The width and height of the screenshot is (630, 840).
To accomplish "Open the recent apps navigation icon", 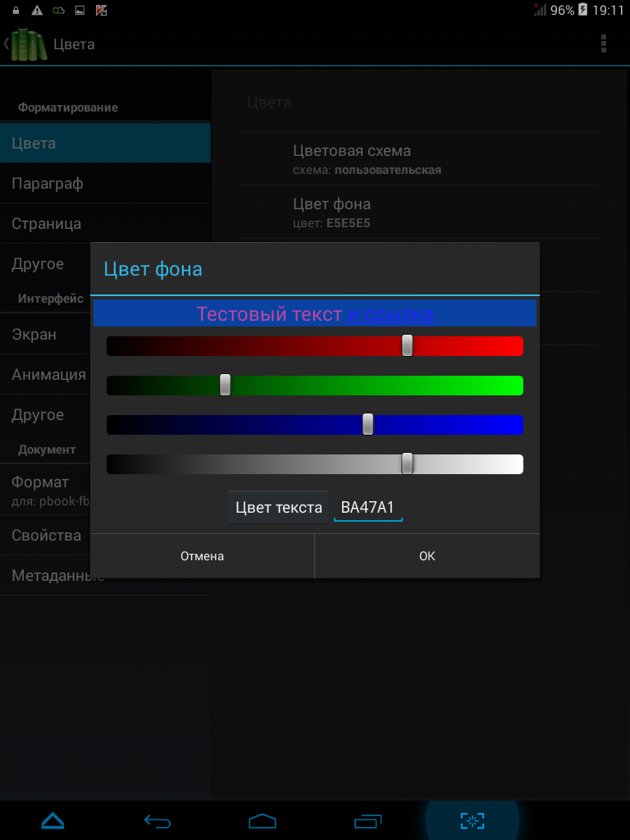I will [x=367, y=820].
